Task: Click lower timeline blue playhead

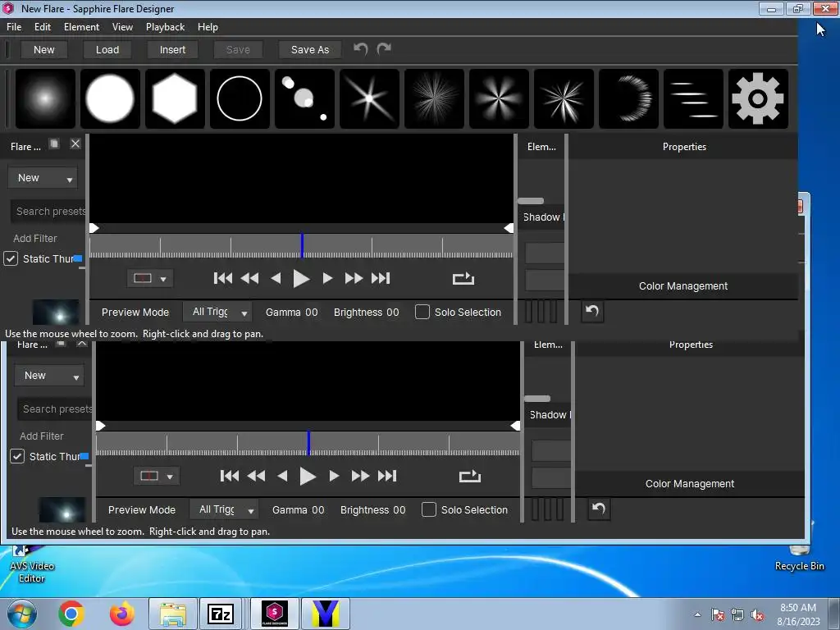Action: pos(308,443)
